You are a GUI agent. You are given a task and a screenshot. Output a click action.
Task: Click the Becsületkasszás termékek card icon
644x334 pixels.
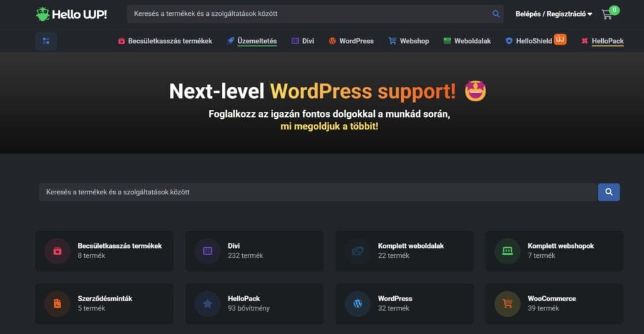click(57, 251)
